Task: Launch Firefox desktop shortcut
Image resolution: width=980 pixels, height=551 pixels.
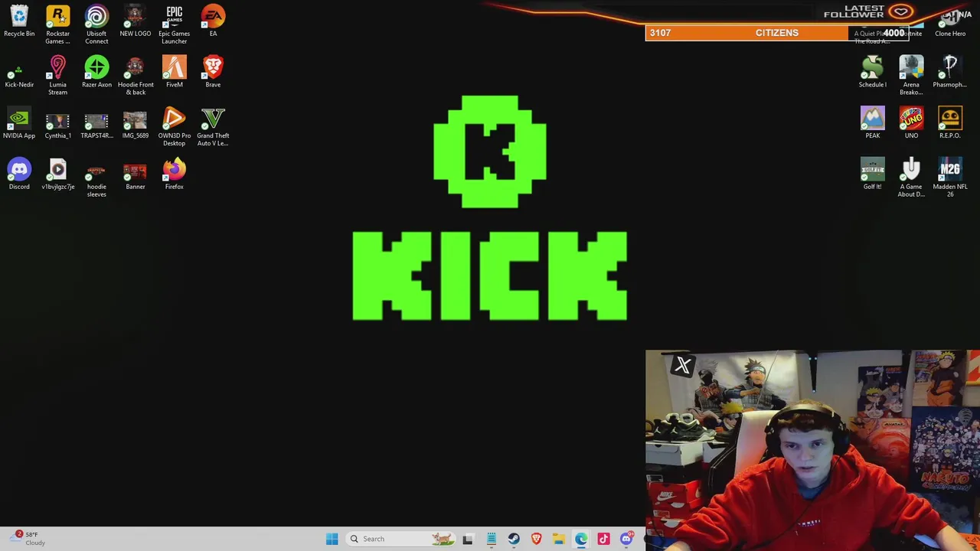Action: 174,175
